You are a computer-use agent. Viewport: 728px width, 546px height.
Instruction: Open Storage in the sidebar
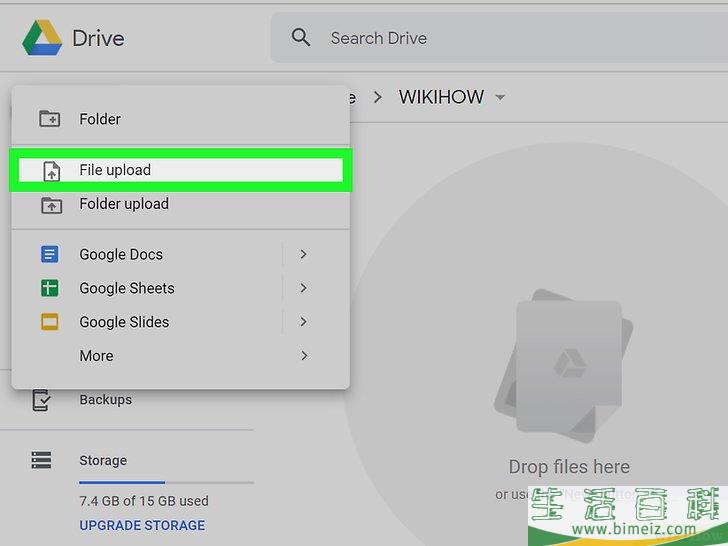pyautogui.click(x=103, y=460)
